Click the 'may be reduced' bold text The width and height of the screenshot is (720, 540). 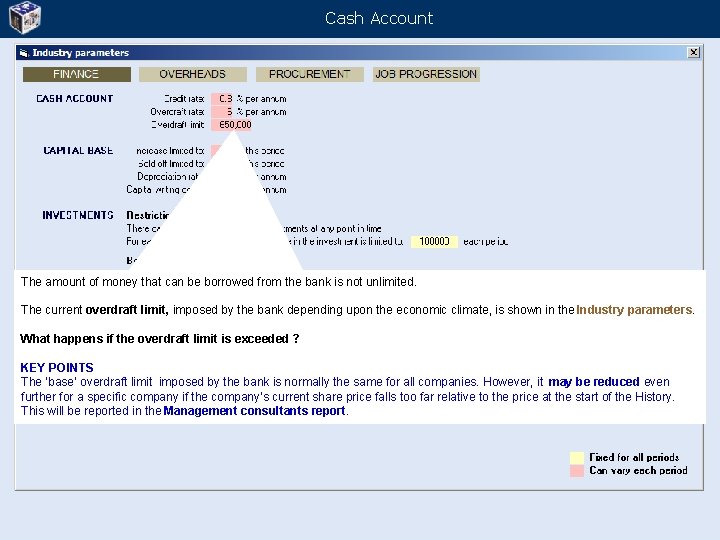coord(594,382)
